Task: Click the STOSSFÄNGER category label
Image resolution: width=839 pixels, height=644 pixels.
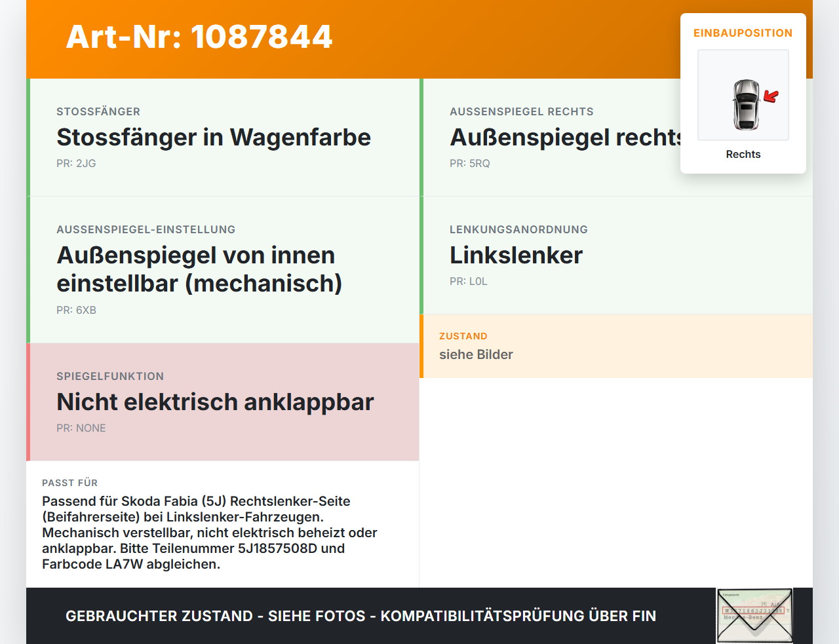Action: (98, 112)
